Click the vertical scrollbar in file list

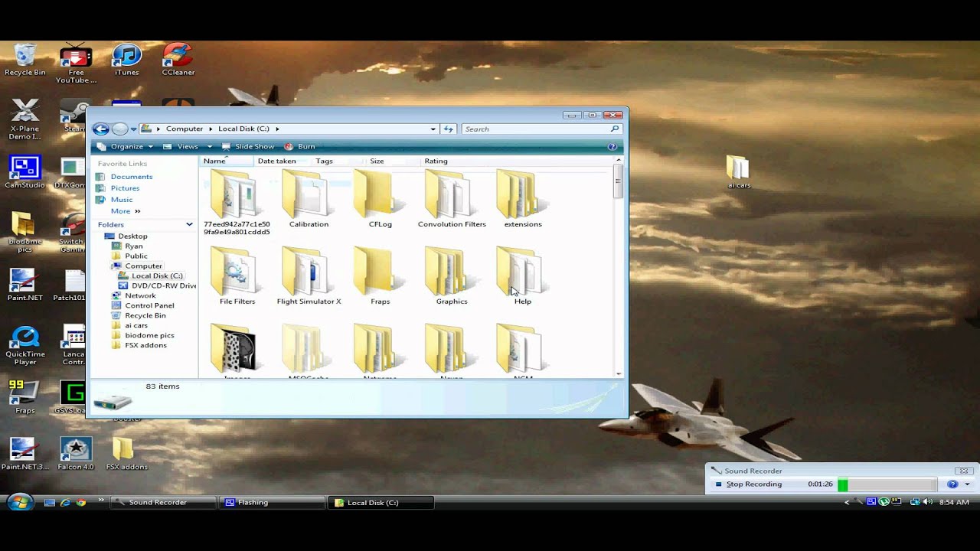619,268
